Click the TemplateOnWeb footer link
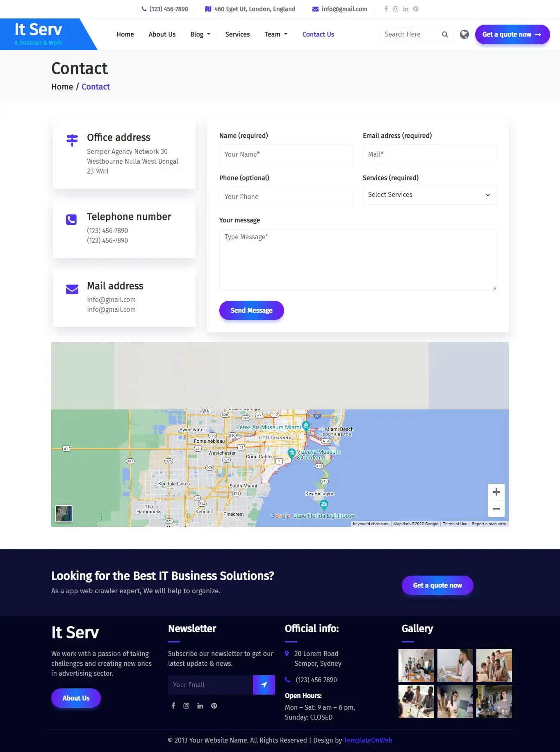The width and height of the screenshot is (560, 752). tap(368, 740)
